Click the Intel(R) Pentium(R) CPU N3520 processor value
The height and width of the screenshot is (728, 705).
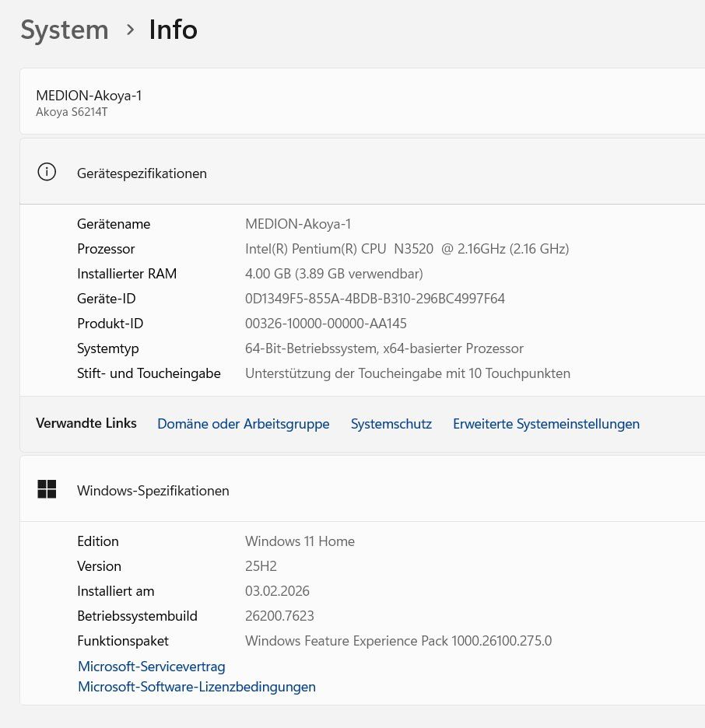pyautogui.click(x=407, y=249)
